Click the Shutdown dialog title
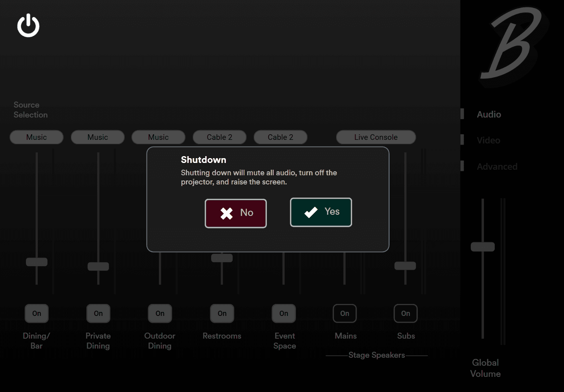 (204, 160)
